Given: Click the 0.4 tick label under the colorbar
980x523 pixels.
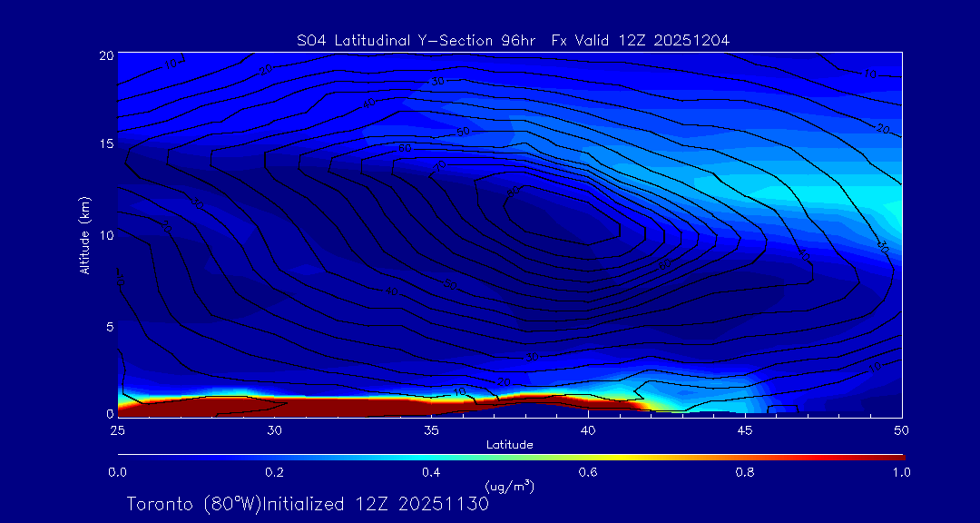Looking at the screenshot, I should (x=431, y=472).
